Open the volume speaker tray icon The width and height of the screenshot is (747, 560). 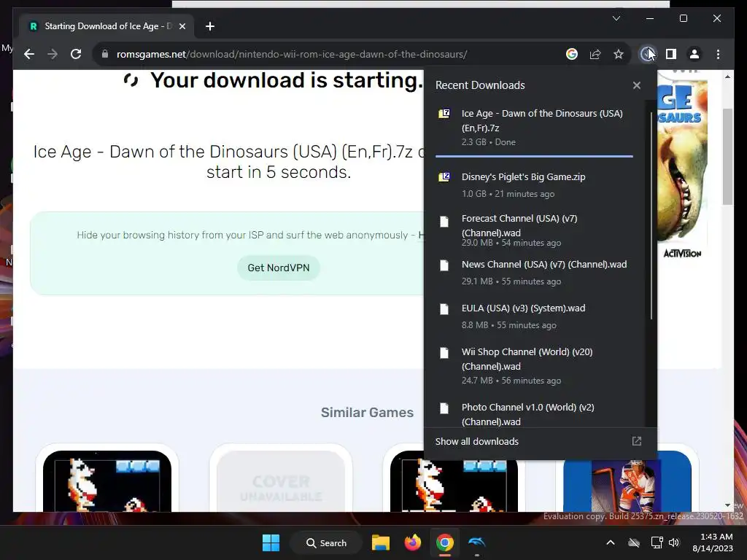674,542
